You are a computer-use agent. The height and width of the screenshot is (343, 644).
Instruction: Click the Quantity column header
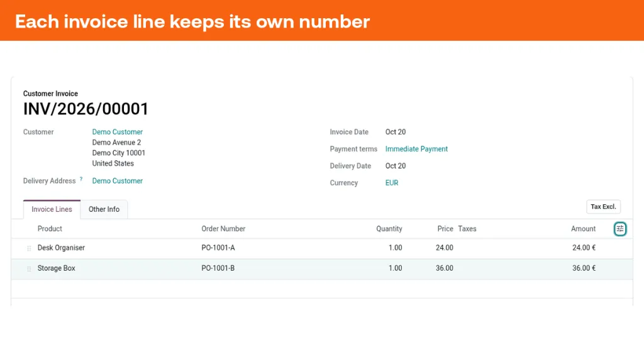tap(389, 229)
